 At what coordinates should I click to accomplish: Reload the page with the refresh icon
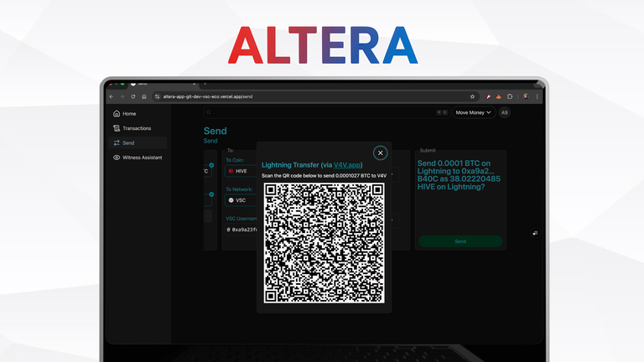tap(133, 97)
